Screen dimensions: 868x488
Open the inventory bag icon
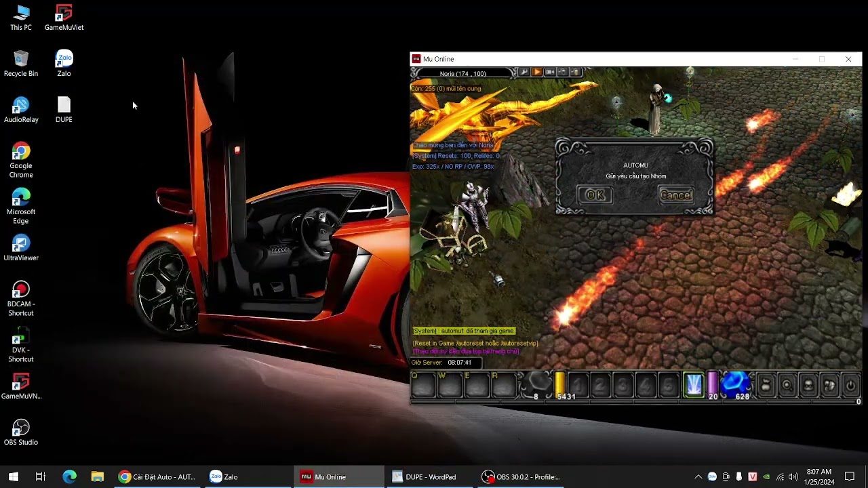(766, 386)
